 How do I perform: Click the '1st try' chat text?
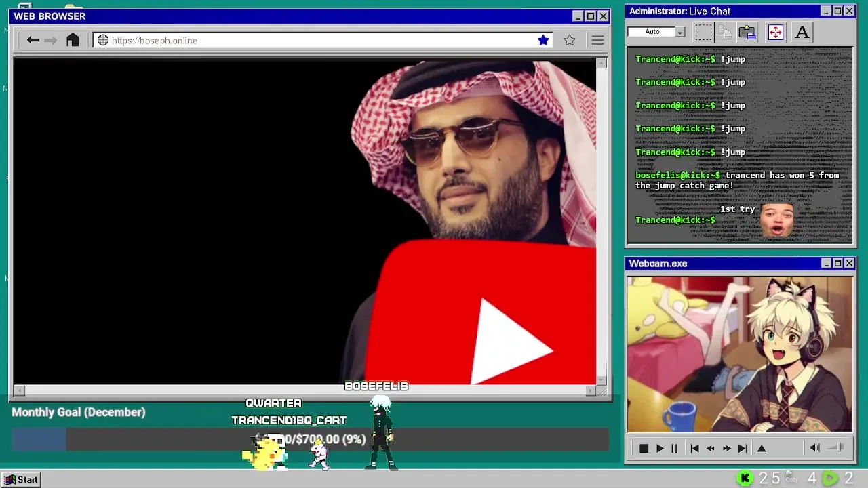pyautogui.click(x=737, y=209)
